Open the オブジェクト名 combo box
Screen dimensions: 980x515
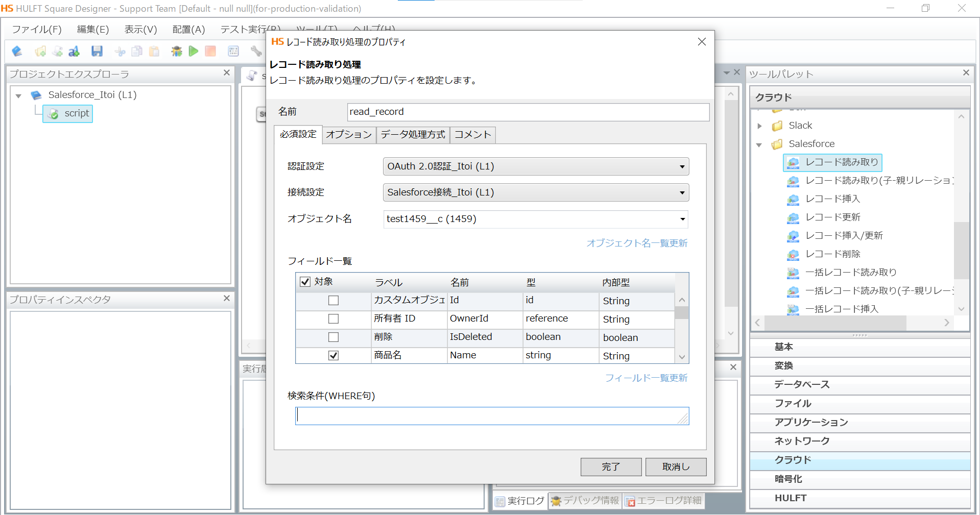536,219
